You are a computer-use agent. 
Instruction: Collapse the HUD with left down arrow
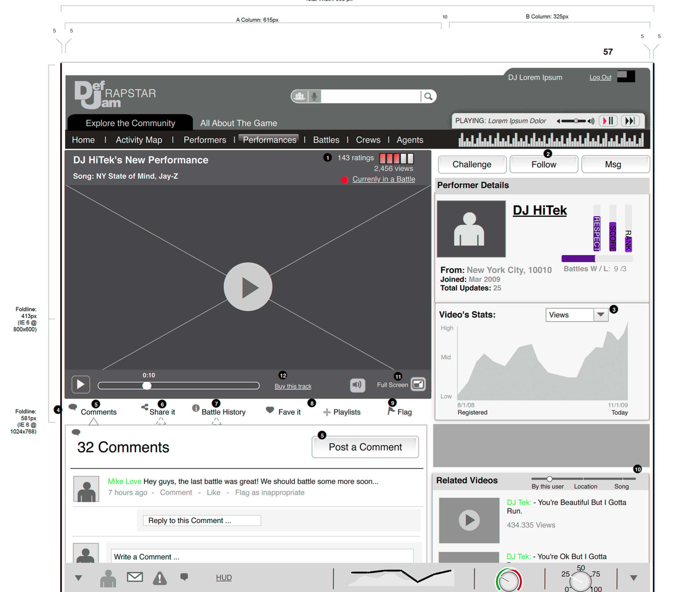click(78, 578)
